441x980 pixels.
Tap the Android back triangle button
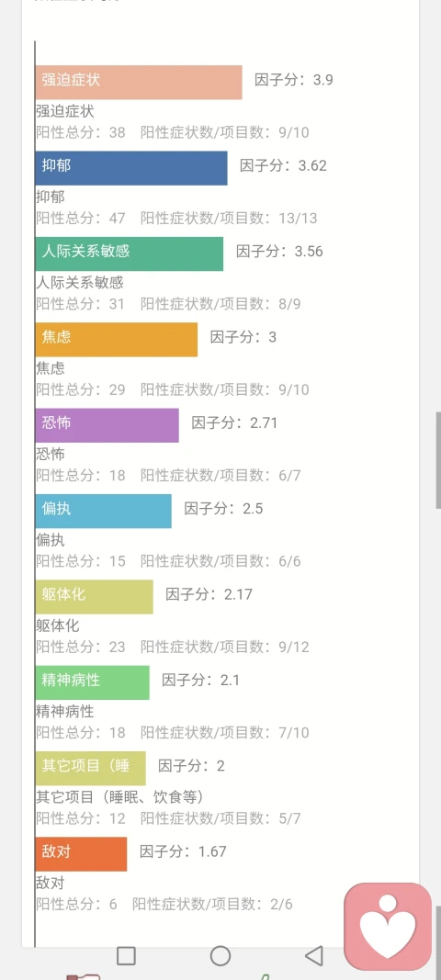click(x=314, y=955)
